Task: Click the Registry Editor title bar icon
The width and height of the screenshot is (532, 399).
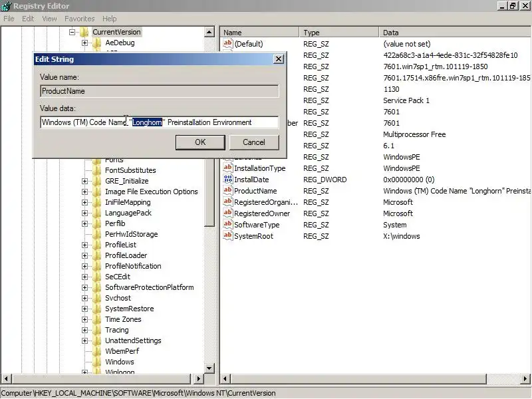Action: click(6, 6)
